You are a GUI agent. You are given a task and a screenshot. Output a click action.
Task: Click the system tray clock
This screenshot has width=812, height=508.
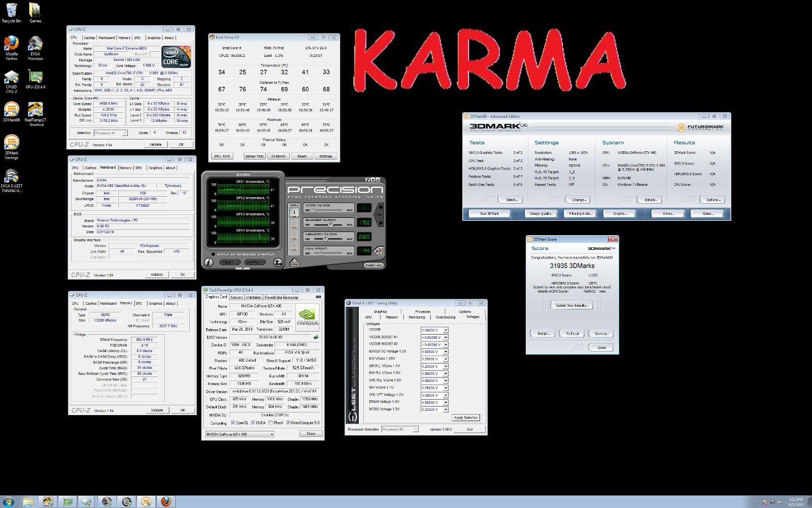796,502
